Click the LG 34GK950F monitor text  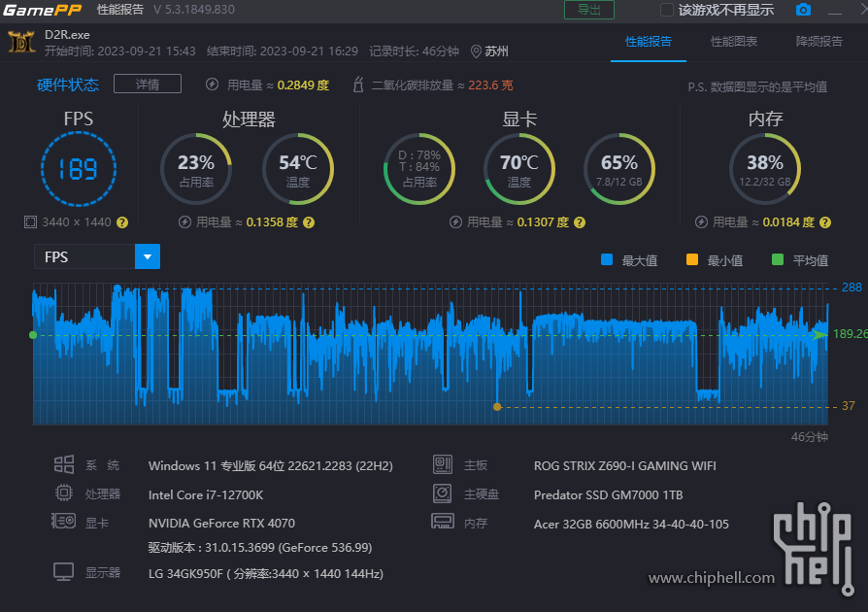click(266, 573)
